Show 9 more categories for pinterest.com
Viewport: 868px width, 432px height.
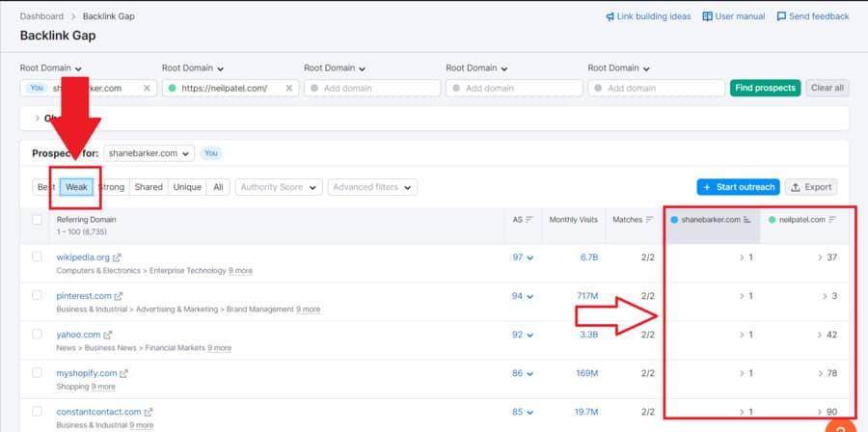308,310
